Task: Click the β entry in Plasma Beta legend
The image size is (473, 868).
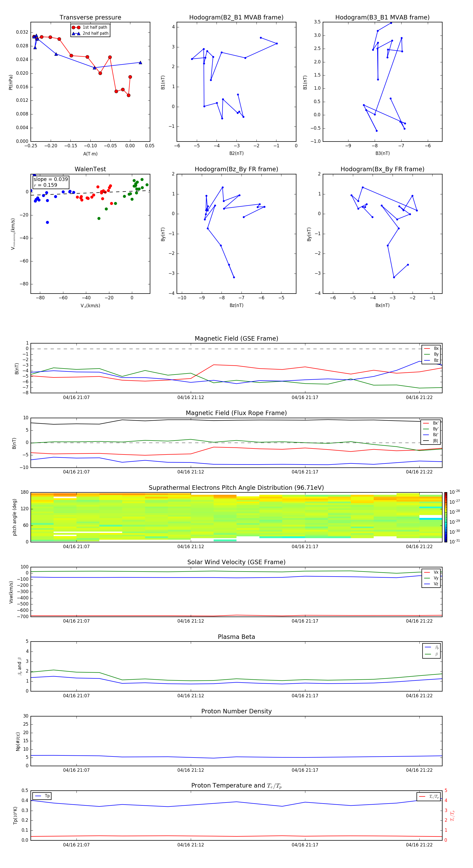Action: tap(431, 654)
